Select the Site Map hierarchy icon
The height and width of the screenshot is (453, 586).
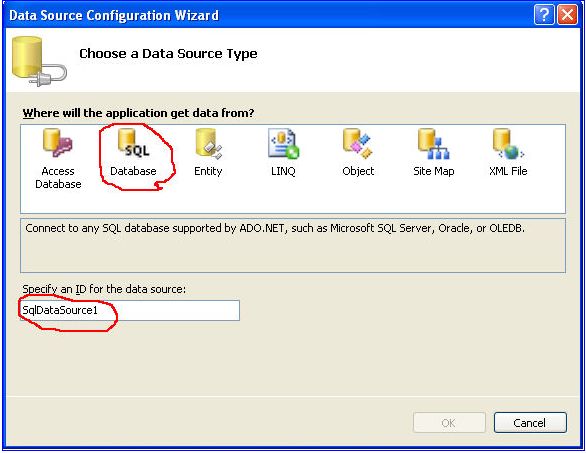tap(434, 143)
